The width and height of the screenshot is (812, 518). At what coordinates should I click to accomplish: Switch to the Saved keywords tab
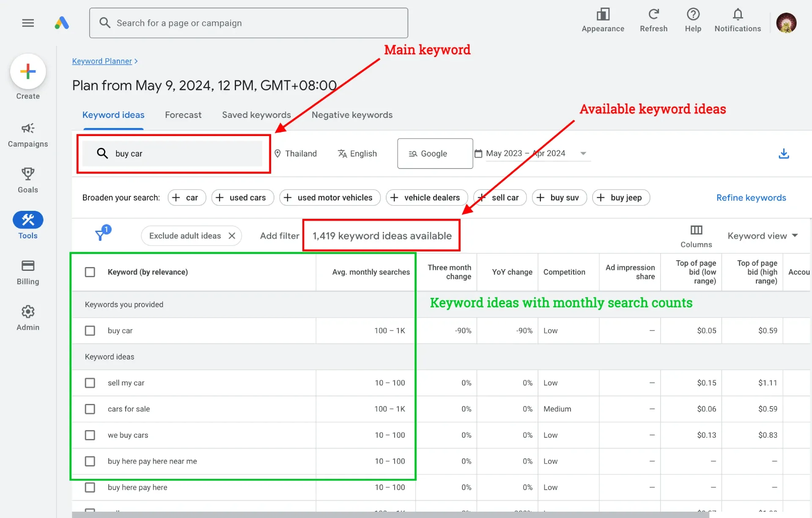tap(256, 115)
